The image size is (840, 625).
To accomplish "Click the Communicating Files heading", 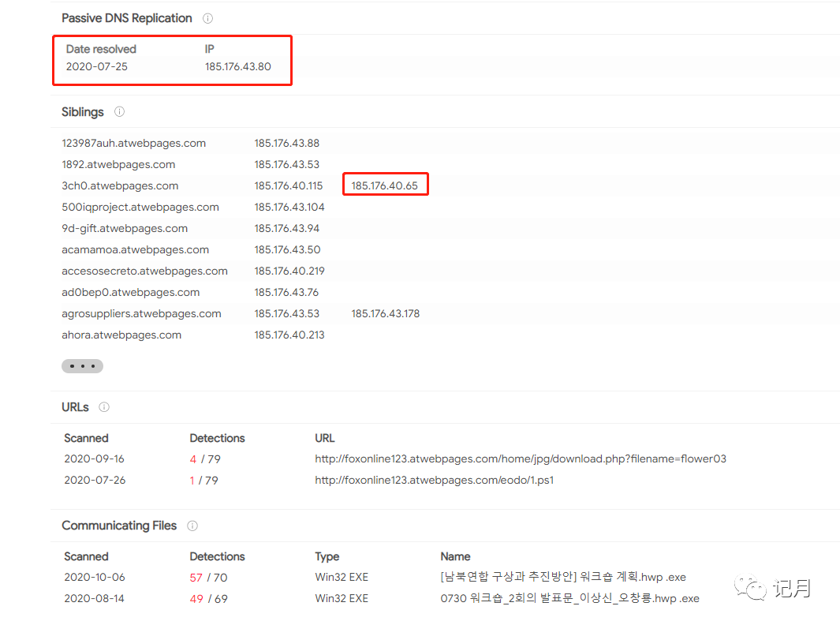I will [119, 526].
